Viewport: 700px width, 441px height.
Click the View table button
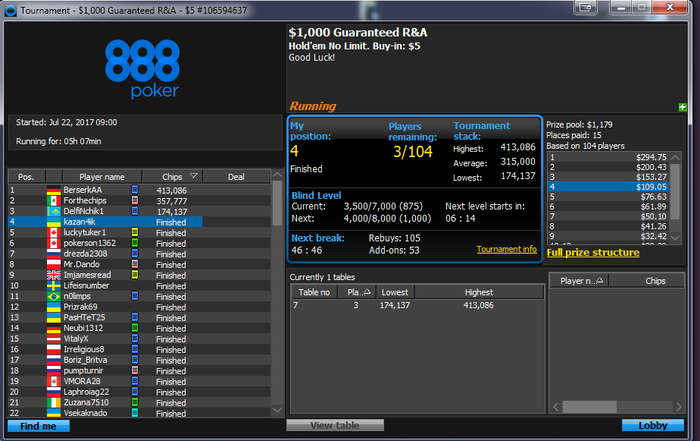point(335,425)
